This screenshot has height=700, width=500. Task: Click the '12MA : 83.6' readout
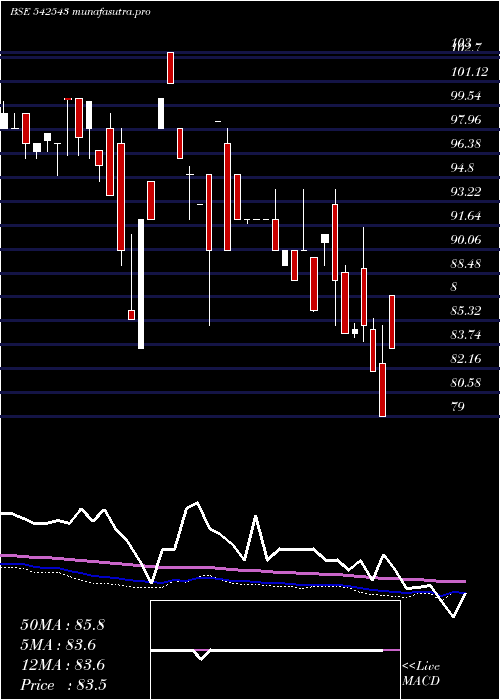[x=62, y=665]
